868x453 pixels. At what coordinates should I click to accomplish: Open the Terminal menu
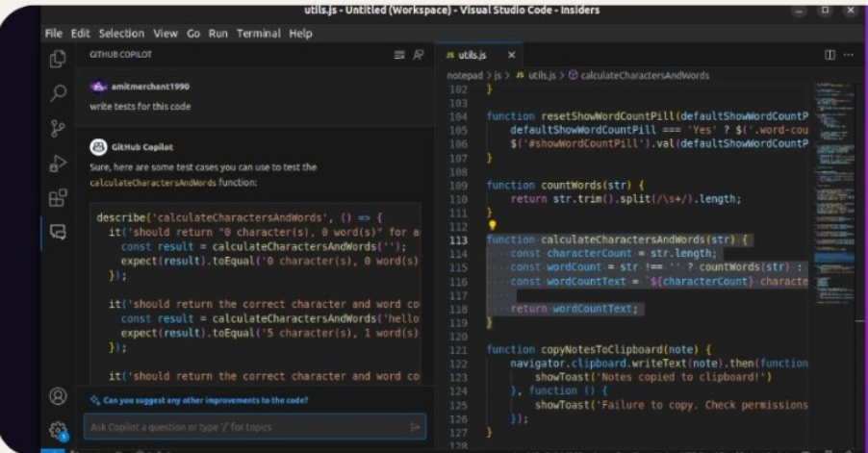[259, 34]
